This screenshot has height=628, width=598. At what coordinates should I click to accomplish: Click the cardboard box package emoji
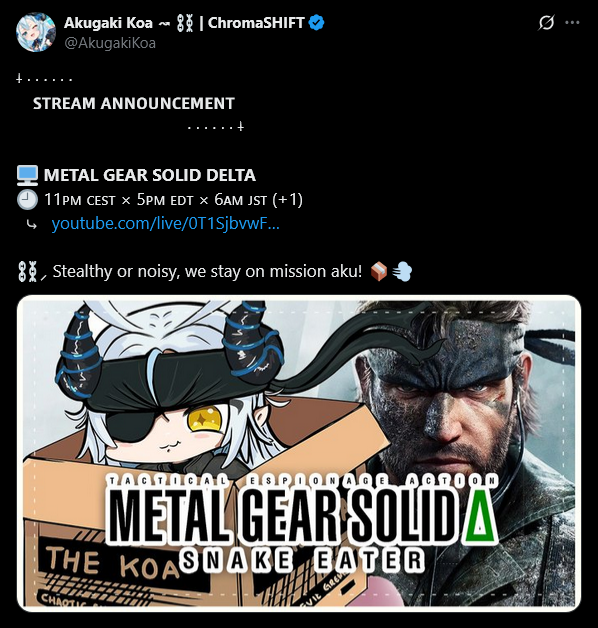tap(379, 271)
